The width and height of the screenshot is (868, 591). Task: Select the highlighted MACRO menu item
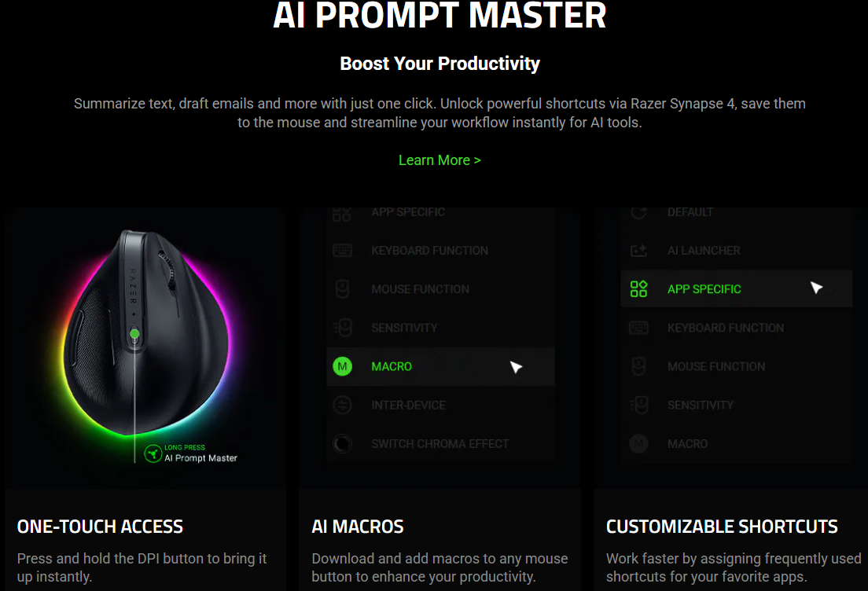coord(440,366)
